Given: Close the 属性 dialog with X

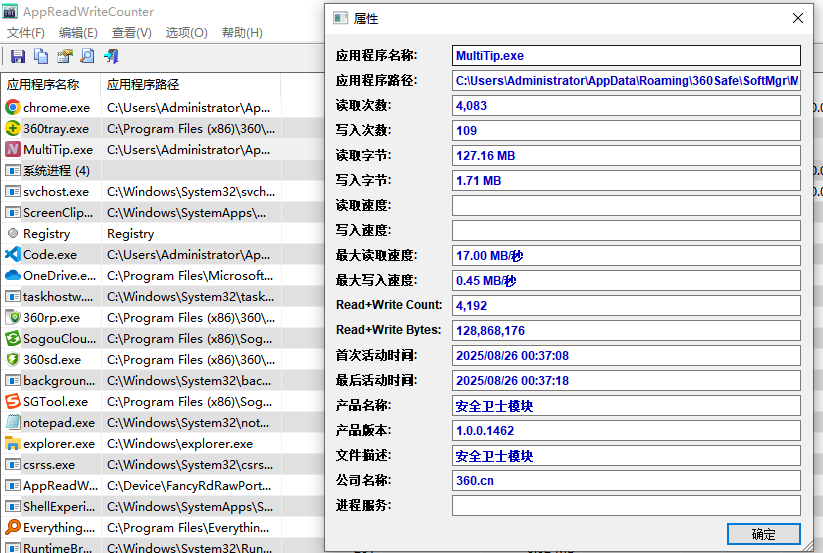Looking at the screenshot, I should [797, 18].
